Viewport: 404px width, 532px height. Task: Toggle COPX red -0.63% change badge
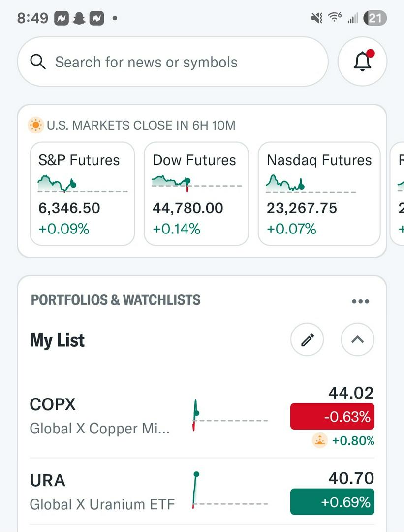coord(332,417)
